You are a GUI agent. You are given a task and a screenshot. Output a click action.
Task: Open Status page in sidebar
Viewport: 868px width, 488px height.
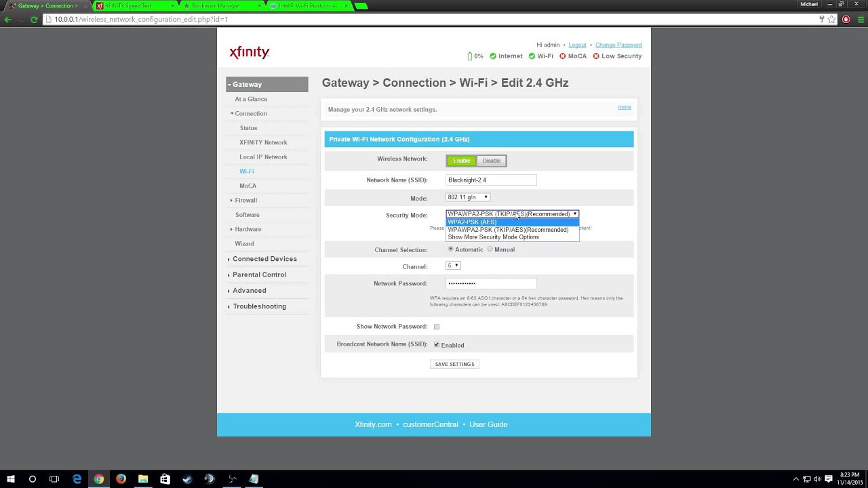[248, 128]
